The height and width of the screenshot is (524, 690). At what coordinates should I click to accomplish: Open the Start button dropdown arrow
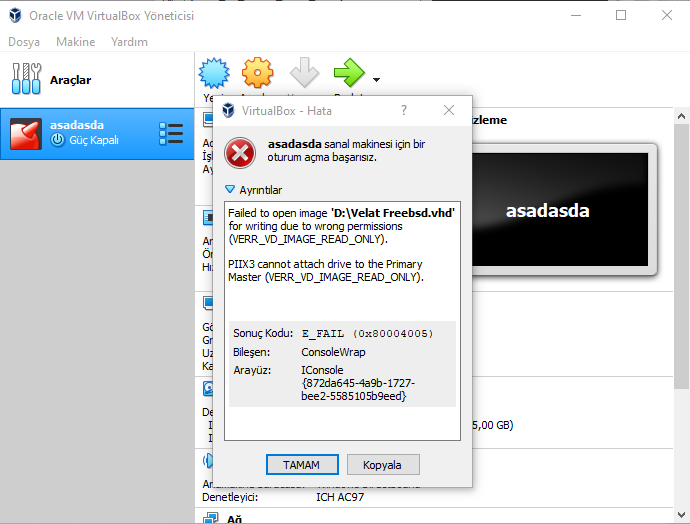tap(376, 80)
